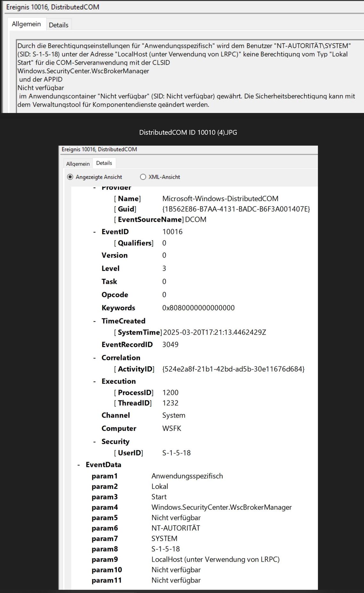Click the event description text box in Allgemein
This screenshot has width=364, height=593.
tap(190, 76)
